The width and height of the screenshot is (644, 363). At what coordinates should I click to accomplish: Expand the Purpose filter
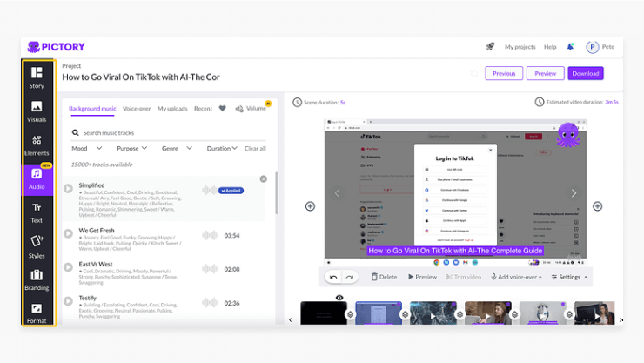[x=131, y=148]
